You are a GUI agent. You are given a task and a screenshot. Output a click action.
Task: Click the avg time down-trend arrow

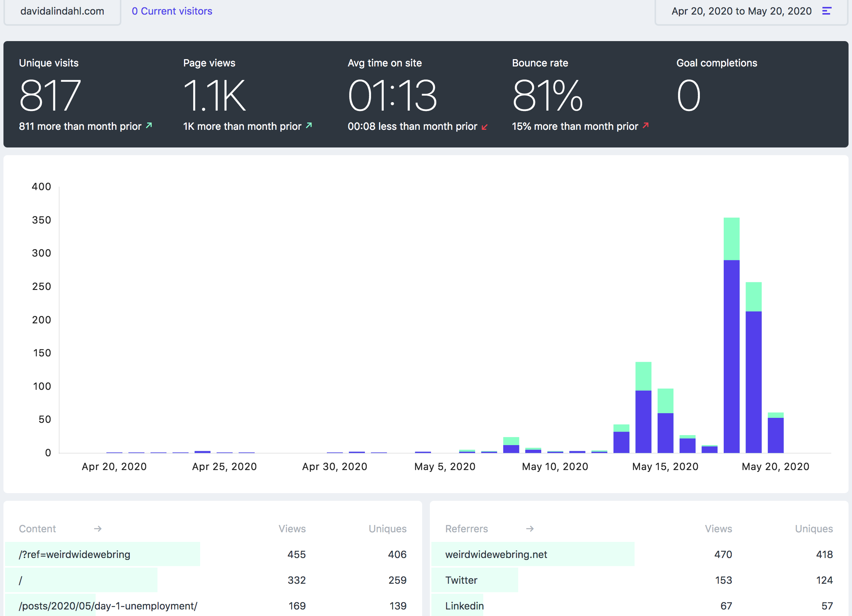pos(485,127)
